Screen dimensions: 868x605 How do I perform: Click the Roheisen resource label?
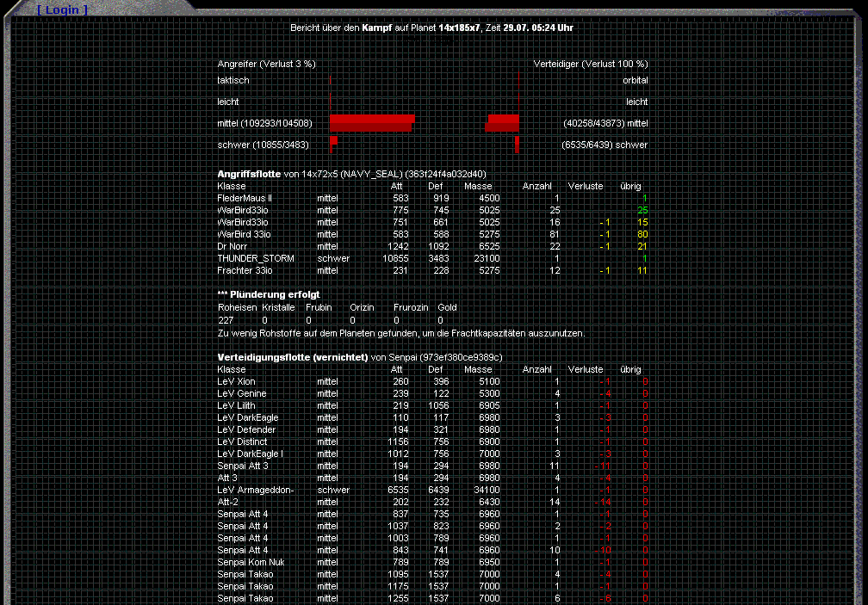[236, 307]
